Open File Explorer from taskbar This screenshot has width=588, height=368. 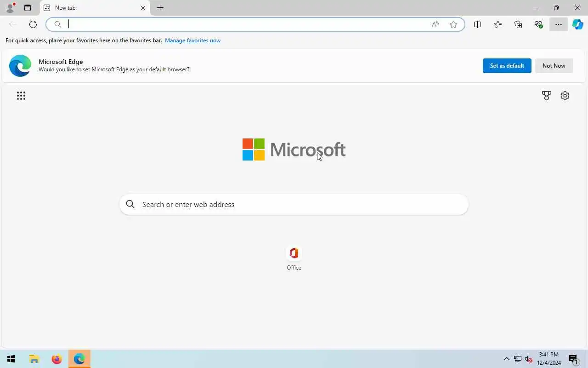coord(34,359)
